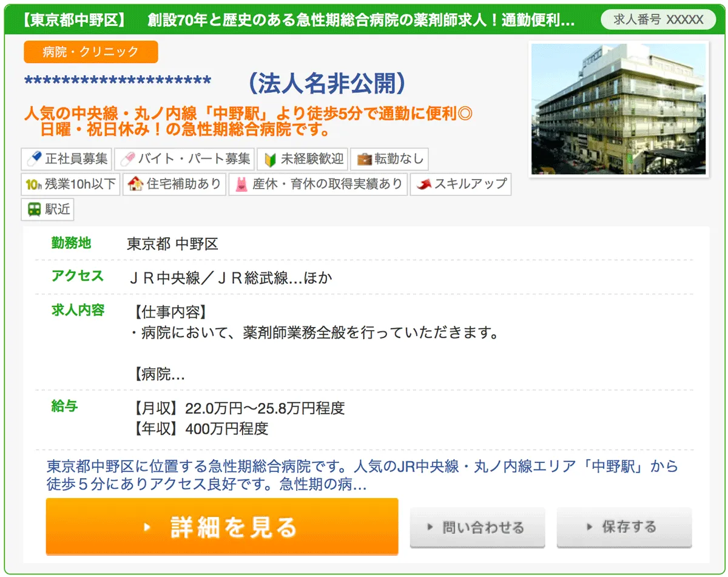
Task: Click the hospital building photo
Action: 618,110
